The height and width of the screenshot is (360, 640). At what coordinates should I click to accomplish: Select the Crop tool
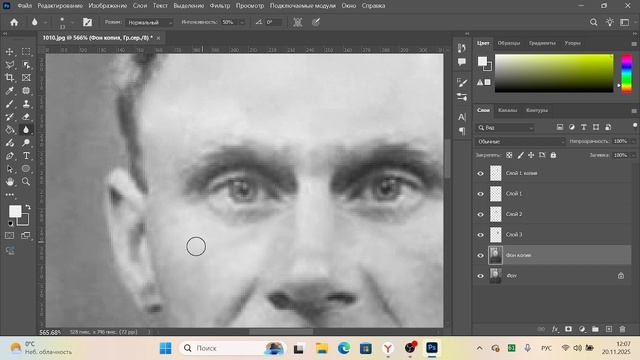(x=9, y=78)
